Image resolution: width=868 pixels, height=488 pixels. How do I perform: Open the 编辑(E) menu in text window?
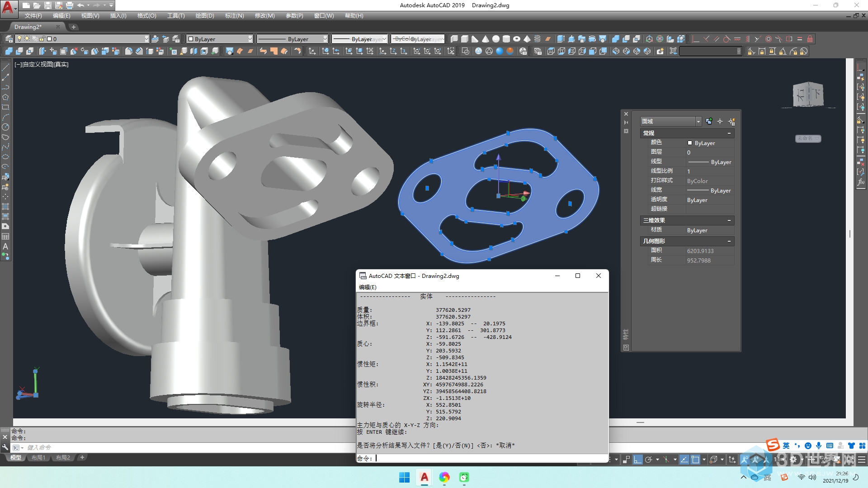point(368,287)
